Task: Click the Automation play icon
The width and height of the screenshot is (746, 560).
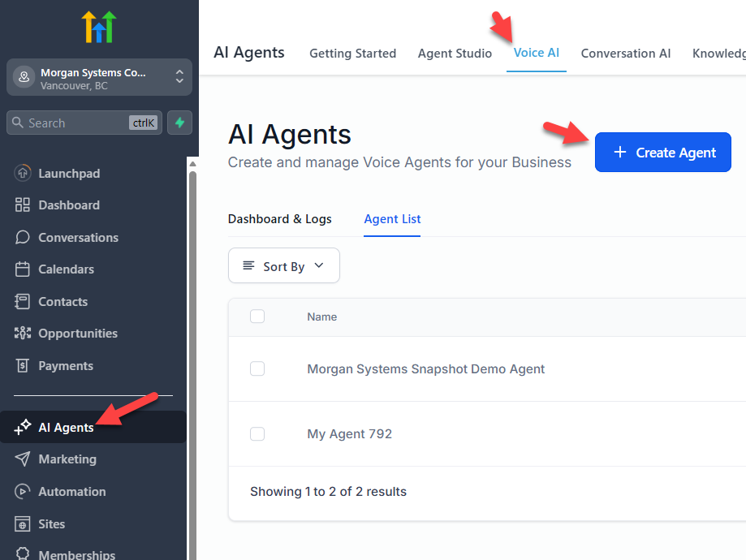Action: (23, 491)
